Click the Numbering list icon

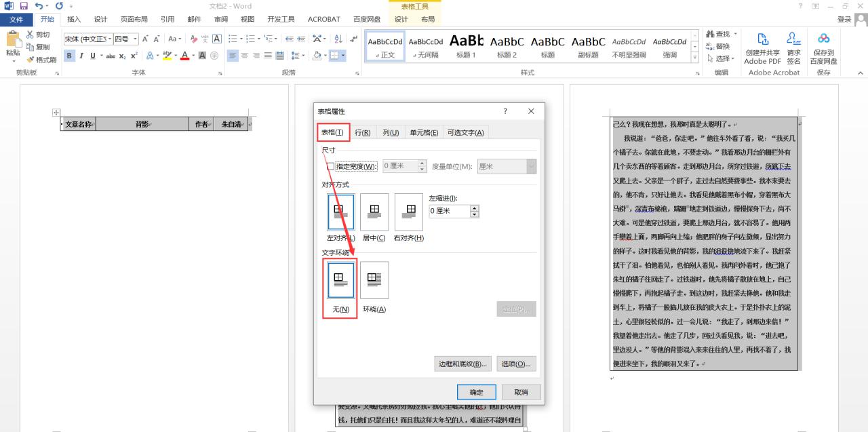point(251,39)
